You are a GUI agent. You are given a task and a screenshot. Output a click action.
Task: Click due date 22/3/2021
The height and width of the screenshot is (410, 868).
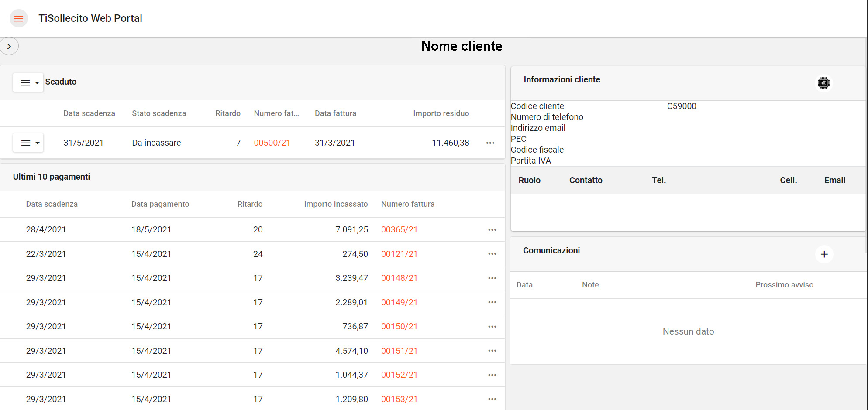[x=46, y=254]
